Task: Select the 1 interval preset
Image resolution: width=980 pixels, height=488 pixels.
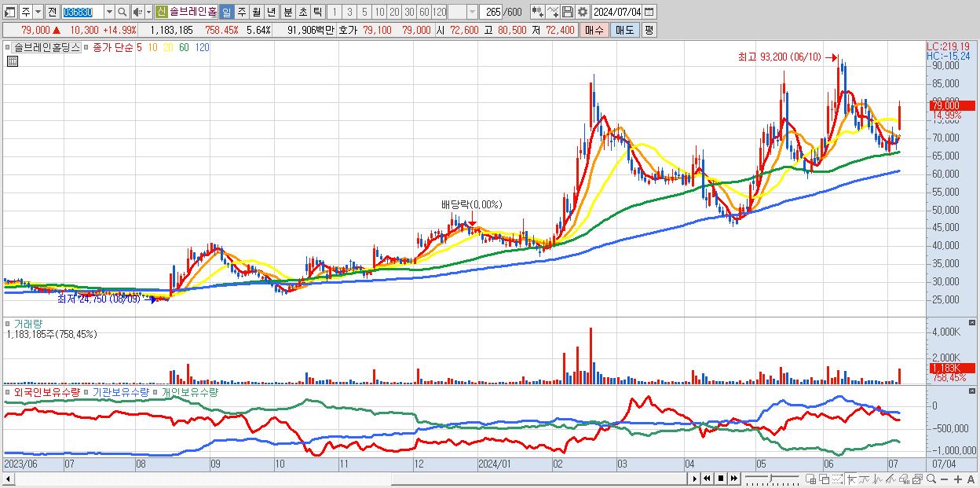Action: [x=335, y=12]
